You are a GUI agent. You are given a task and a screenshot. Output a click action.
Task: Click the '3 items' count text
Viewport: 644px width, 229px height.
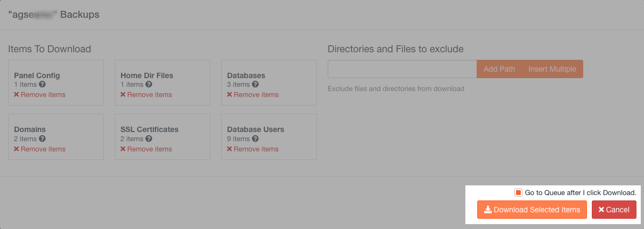tap(238, 84)
